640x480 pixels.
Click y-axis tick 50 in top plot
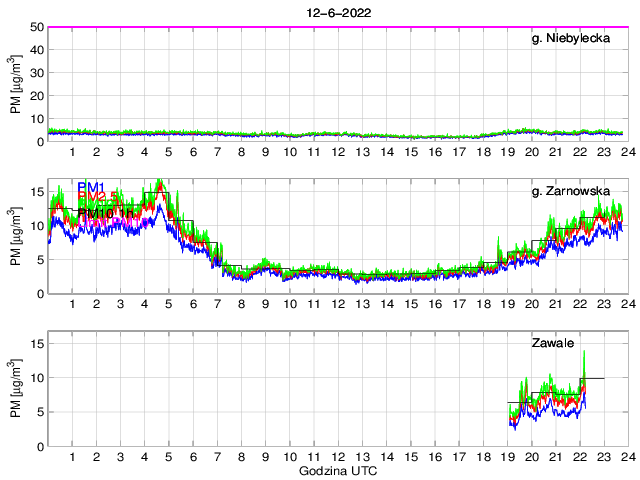pyautogui.click(x=34, y=27)
